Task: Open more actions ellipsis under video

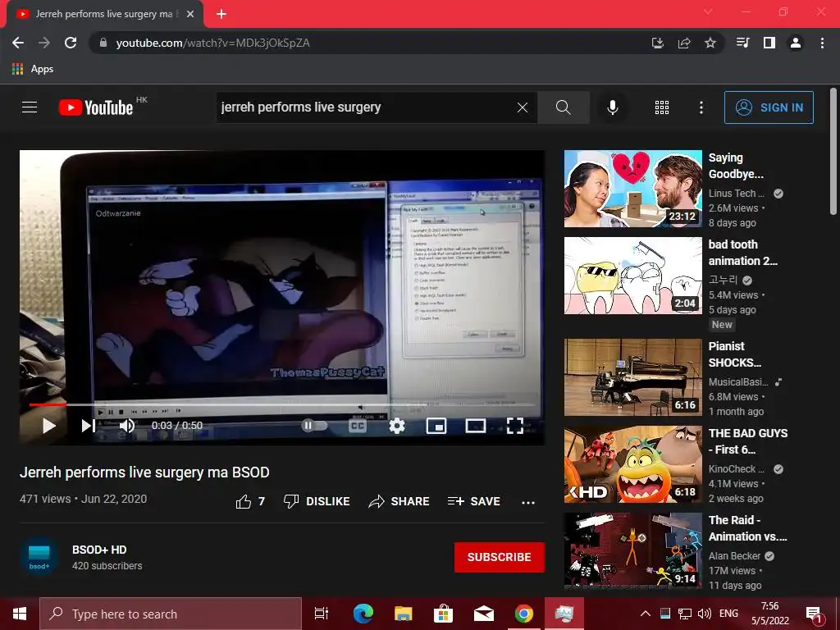Action: [x=528, y=503]
